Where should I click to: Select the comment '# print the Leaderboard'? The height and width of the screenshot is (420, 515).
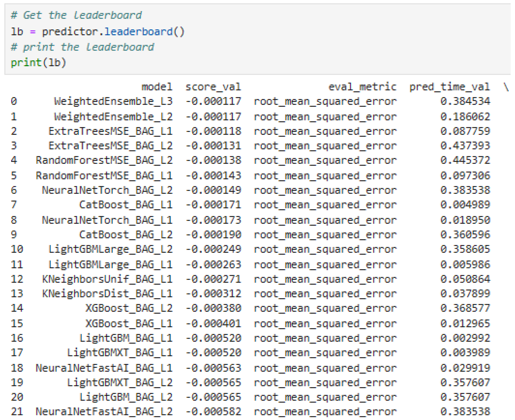click(x=82, y=47)
